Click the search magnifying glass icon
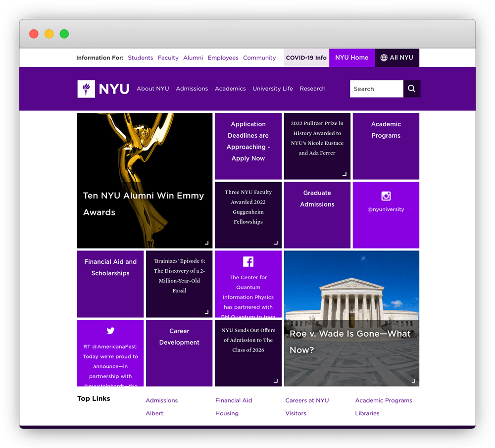 click(x=411, y=89)
